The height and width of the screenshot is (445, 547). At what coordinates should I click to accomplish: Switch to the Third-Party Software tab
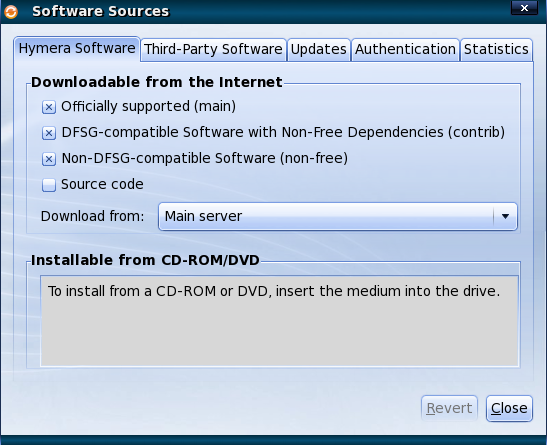pyautogui.click(x=213, y=50)
